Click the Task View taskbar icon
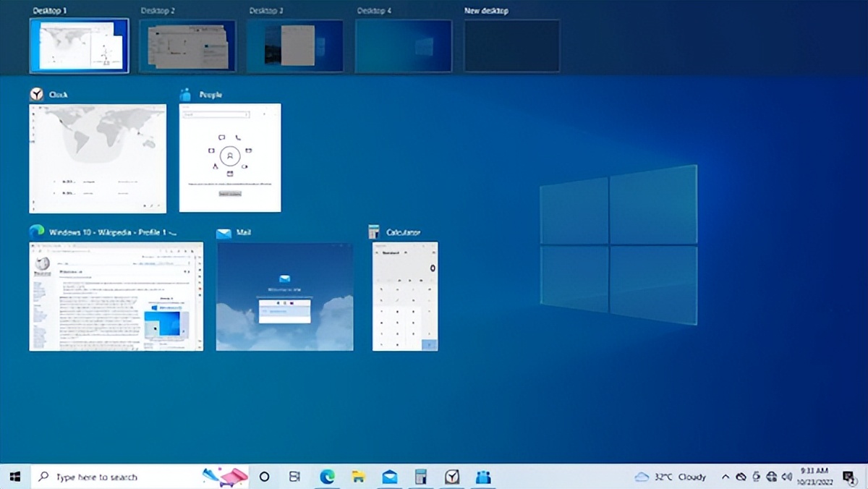This screenshot has width=868, height=489. click(293, 477)
